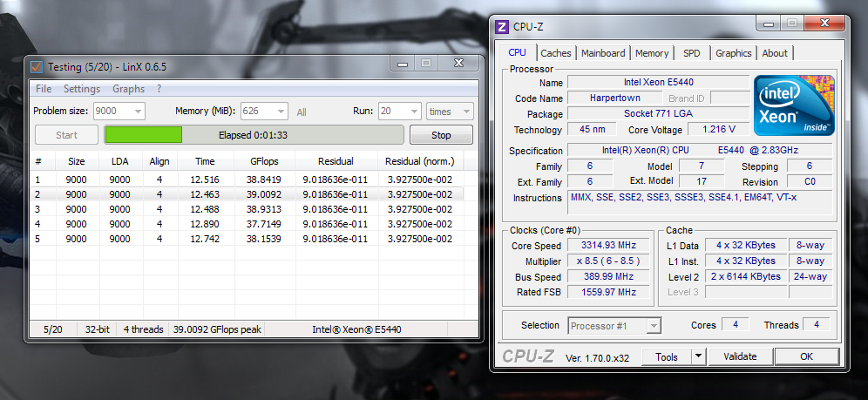Click the Size column header
The width and height of the screenshot is (868, 400).
[x=77, y=161]
